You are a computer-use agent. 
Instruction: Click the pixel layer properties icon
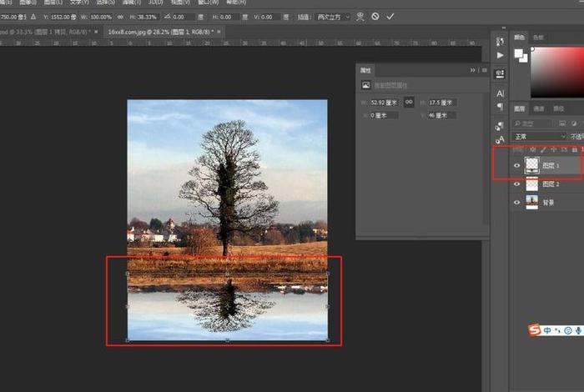click(x=365, y=85)
